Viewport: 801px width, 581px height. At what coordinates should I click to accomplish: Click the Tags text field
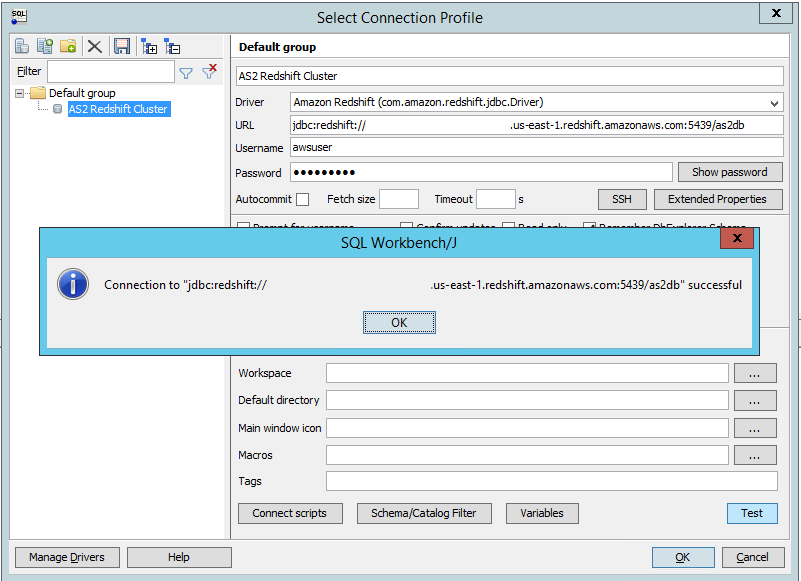point(552,481)
